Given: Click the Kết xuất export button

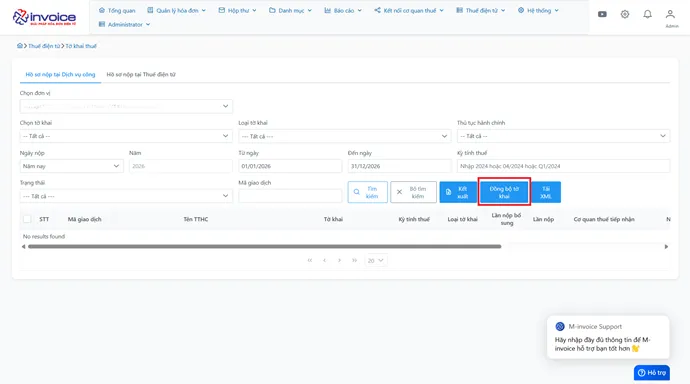Looking at the screenshot, I should click(458, 192).
